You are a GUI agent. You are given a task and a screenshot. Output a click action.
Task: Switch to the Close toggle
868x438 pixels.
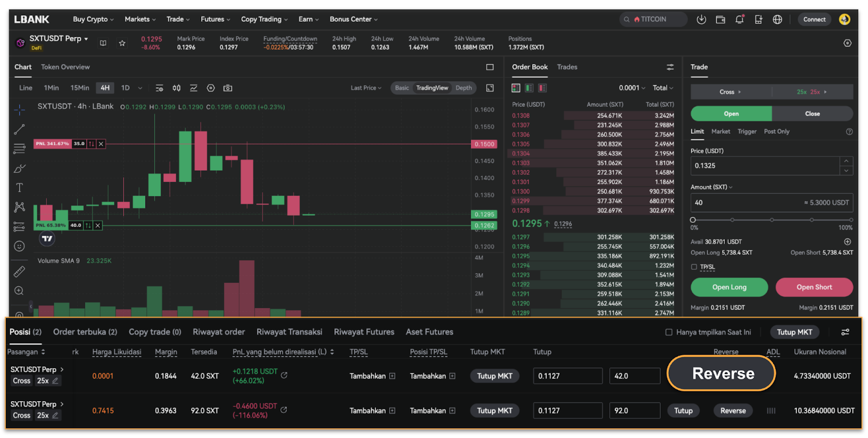click(x=812, y=114)
